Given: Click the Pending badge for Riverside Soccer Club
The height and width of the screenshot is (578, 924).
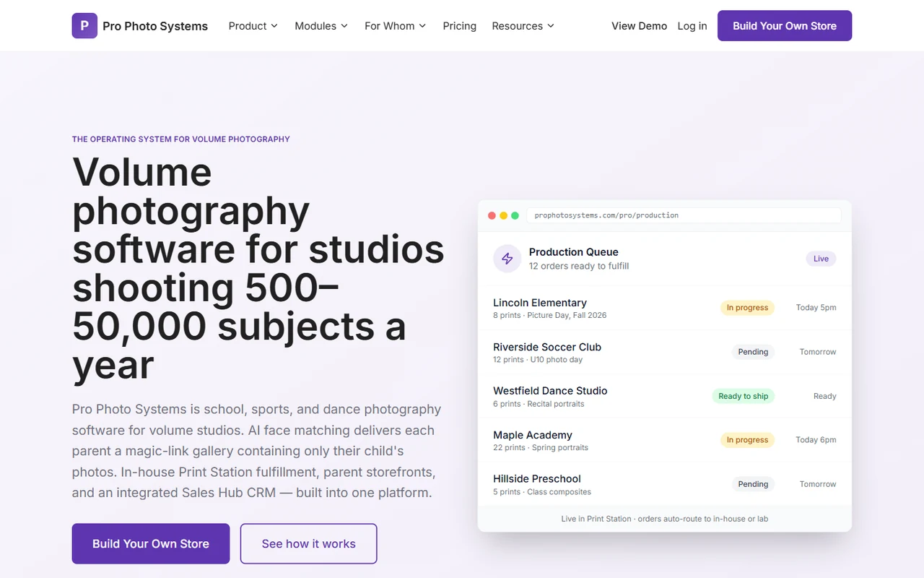Looking at the screenshot, I should pyautogui.click(x=753, y=352).
